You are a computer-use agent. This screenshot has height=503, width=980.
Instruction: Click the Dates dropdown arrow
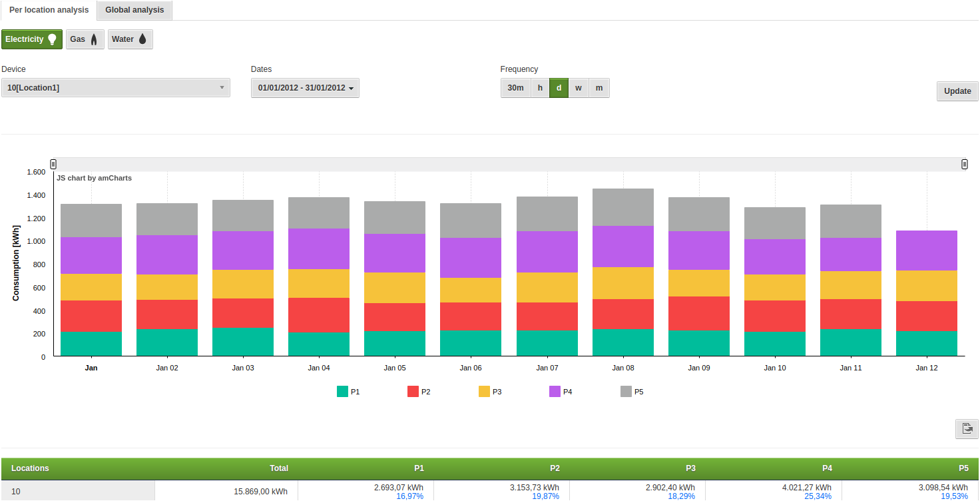click(x=352, y=87)
